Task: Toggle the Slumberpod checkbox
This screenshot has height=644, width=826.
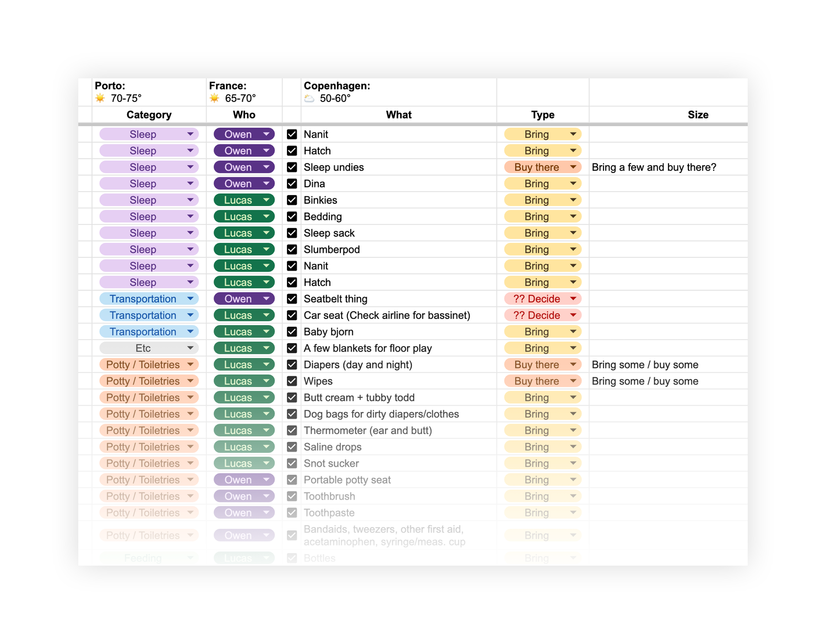Action: point(292,250)
